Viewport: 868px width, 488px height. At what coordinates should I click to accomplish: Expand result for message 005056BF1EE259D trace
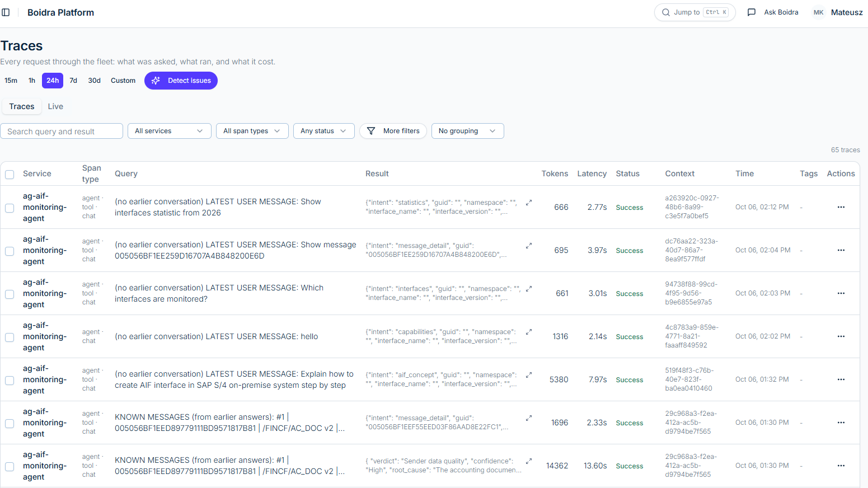click(529, 246)
